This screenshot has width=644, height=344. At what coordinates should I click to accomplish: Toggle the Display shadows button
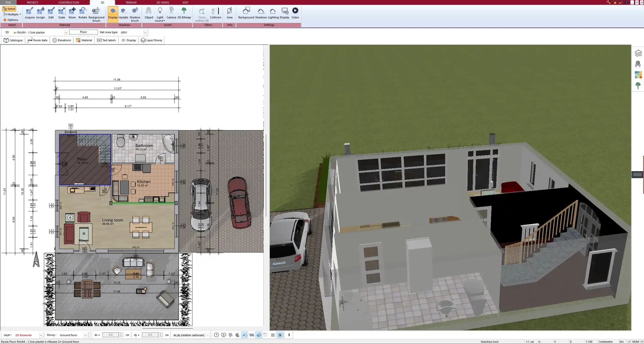pos(113,14)
